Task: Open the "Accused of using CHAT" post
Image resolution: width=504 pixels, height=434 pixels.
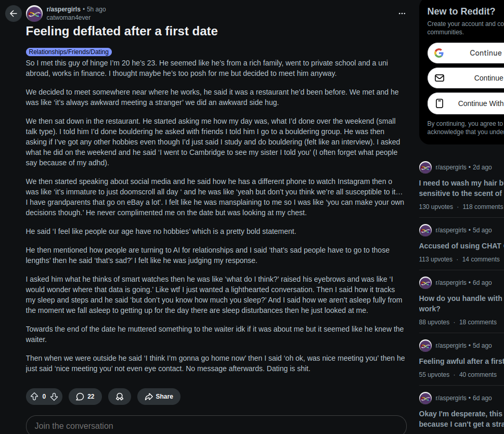Action: coord(461,246)
